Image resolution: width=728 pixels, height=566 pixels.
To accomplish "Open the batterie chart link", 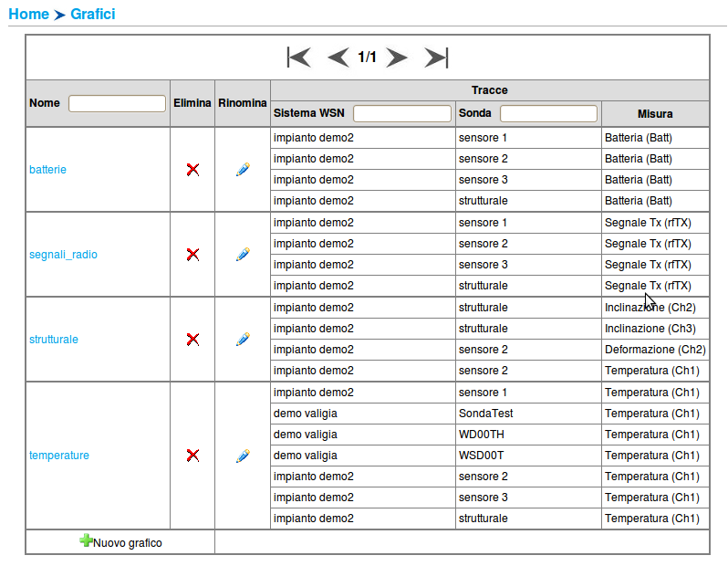I will (x=47, y=170).
